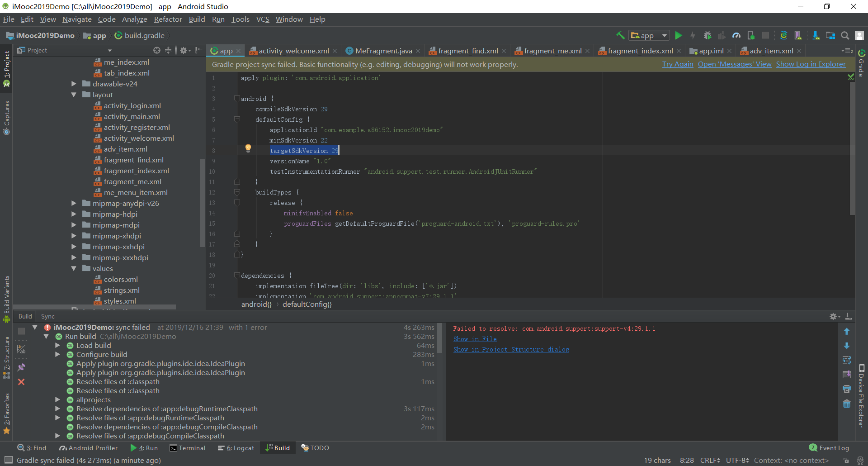Click the user account avatar icon
Screen dimensions: 868x466
click(859, 35)
